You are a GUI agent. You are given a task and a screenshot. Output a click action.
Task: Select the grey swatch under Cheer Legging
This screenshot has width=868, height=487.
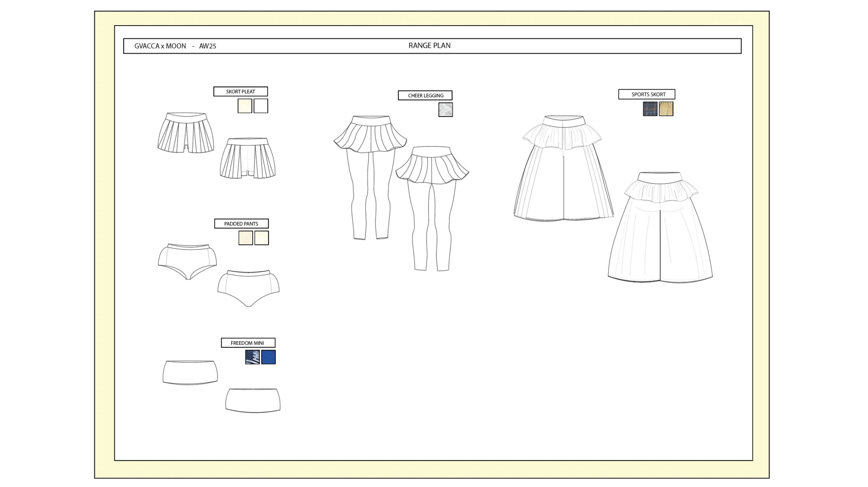point(445,110)
